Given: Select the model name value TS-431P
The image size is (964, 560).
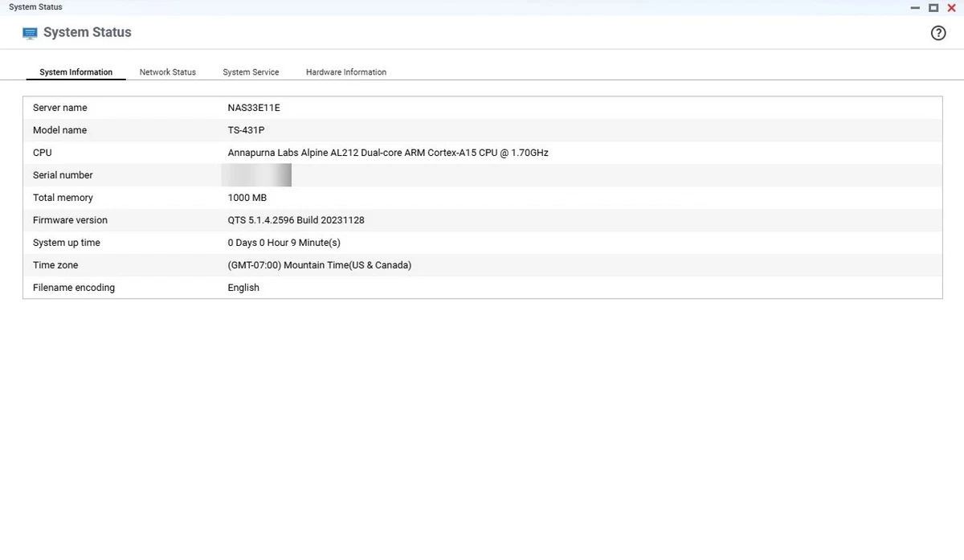Looking at the screenshot, I should click(x=246, y=130).
